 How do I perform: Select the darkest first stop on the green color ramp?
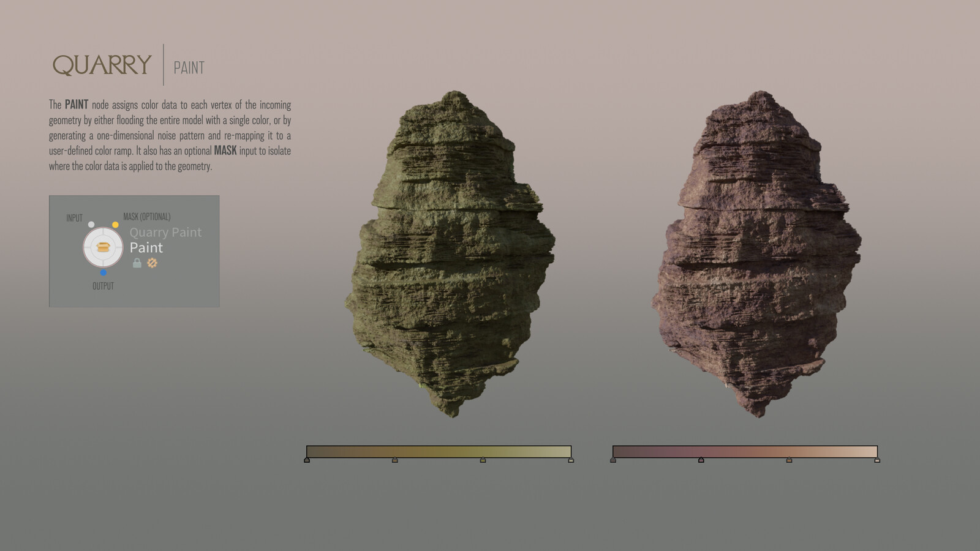[307, 460]
